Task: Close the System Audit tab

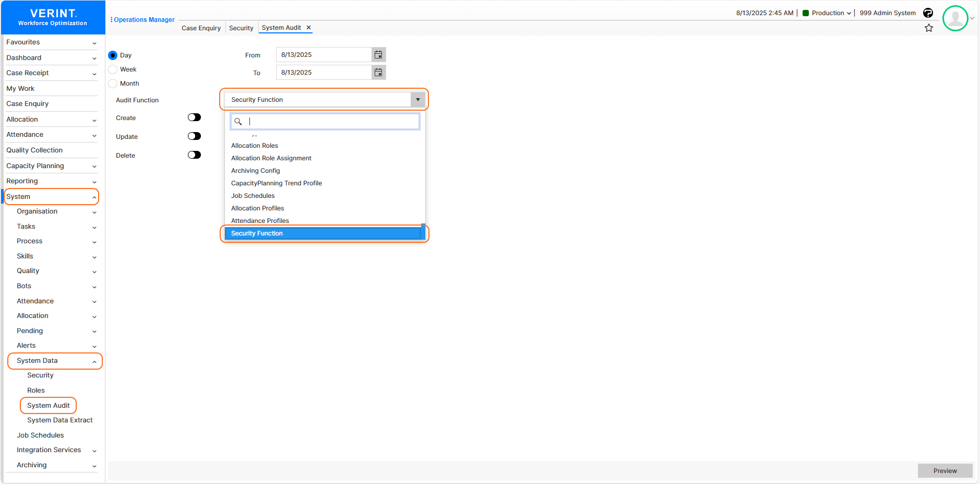Action: [x=308, y=28]
